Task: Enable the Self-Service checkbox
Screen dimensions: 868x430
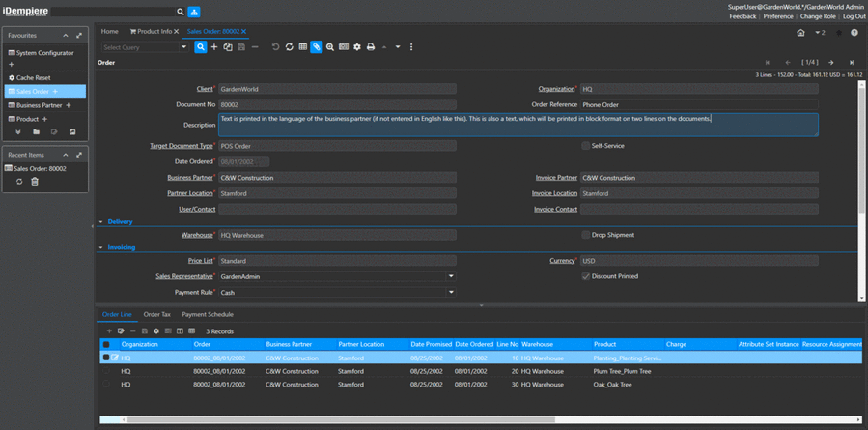Action: [585, 146]
